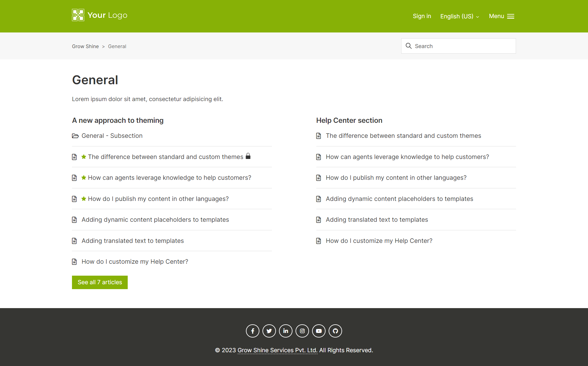Open Adding translated text article in Help Center section
Viewport: 588px width, 366px height.
[x=377, y=220]
